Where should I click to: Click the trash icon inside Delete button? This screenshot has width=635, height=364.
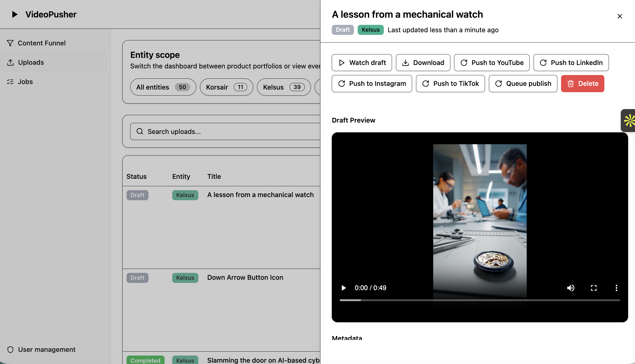(571, 83)
